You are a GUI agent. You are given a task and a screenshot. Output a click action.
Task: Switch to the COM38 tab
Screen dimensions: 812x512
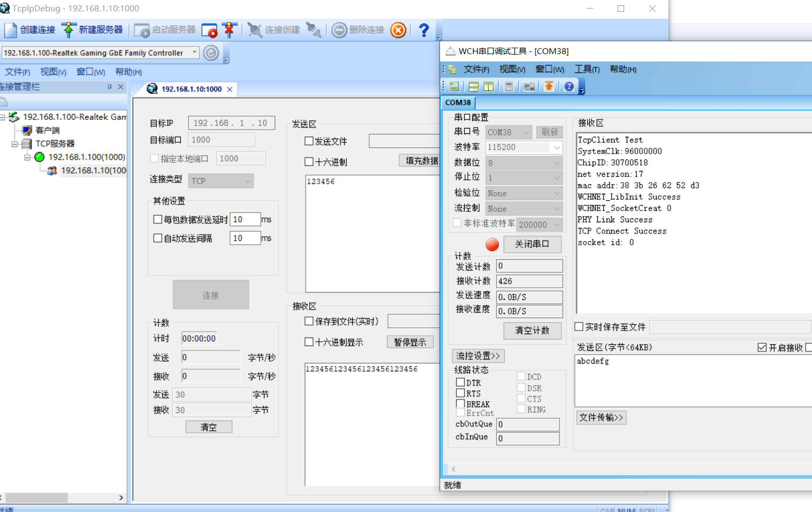pos(458,102)
